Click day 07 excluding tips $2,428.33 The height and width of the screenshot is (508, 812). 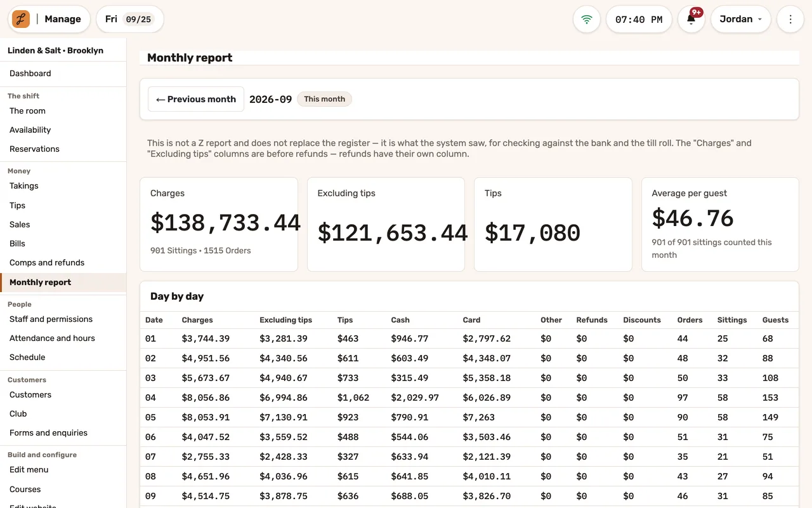pos(284,457)
